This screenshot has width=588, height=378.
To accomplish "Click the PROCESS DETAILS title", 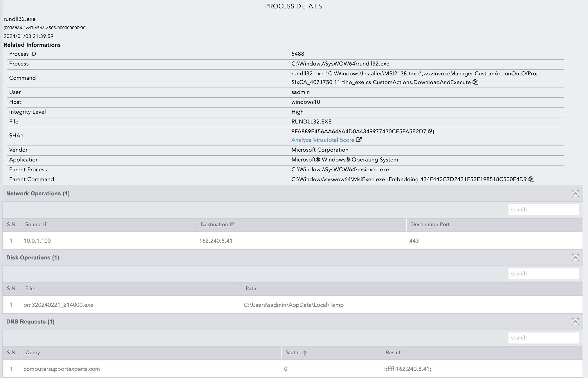I will (x=293, y=6).
